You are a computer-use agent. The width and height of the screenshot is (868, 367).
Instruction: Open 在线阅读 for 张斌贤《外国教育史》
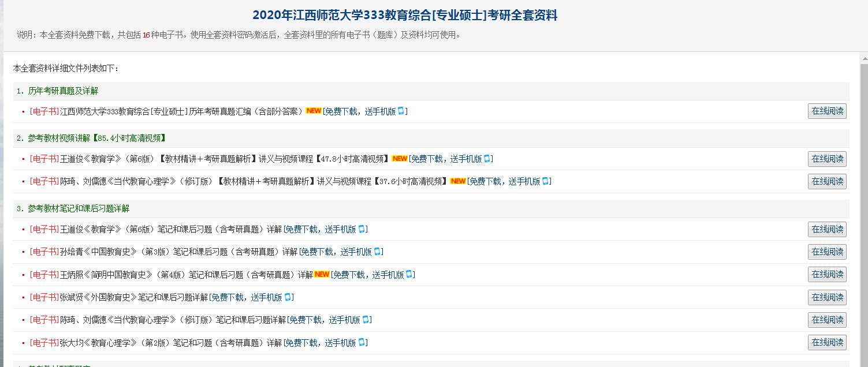(827, 297)
